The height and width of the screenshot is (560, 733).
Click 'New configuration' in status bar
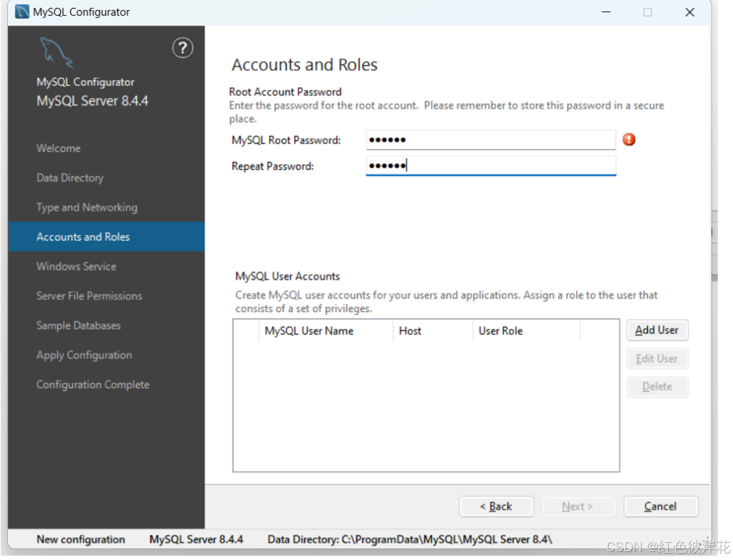(80, 540)
